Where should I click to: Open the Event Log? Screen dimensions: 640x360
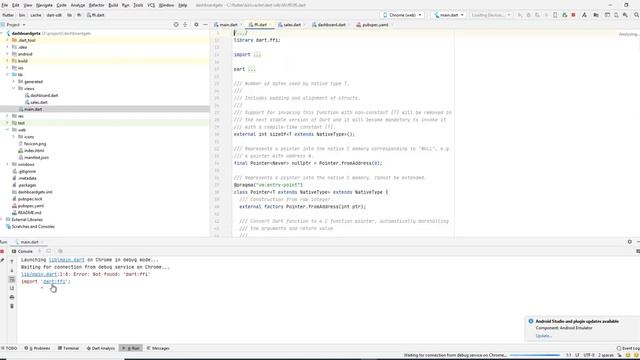click(628, 348)
